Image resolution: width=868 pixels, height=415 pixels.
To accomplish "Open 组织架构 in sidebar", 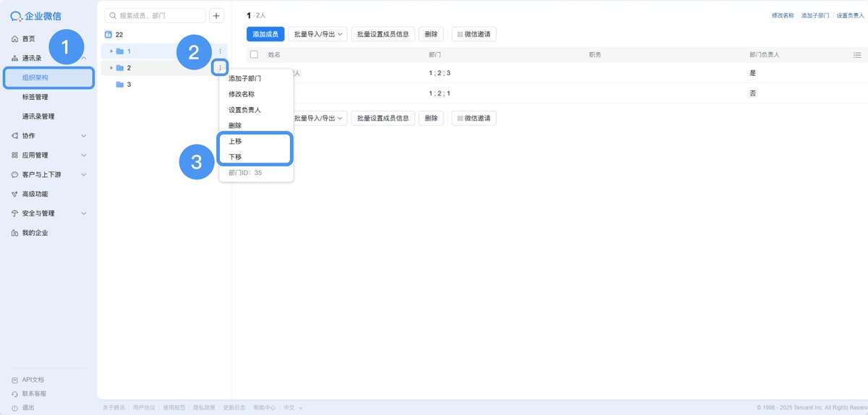I will (x=48, y=77).
